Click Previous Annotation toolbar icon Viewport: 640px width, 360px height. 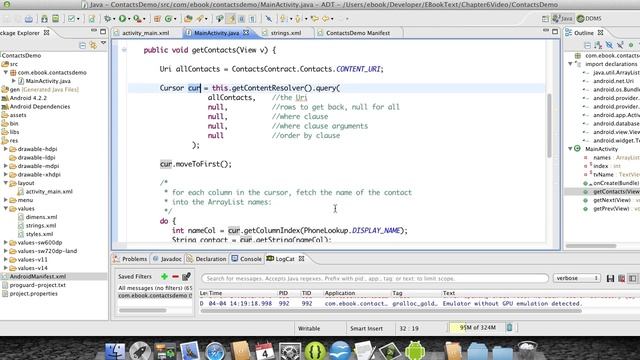tap(298, 19)
